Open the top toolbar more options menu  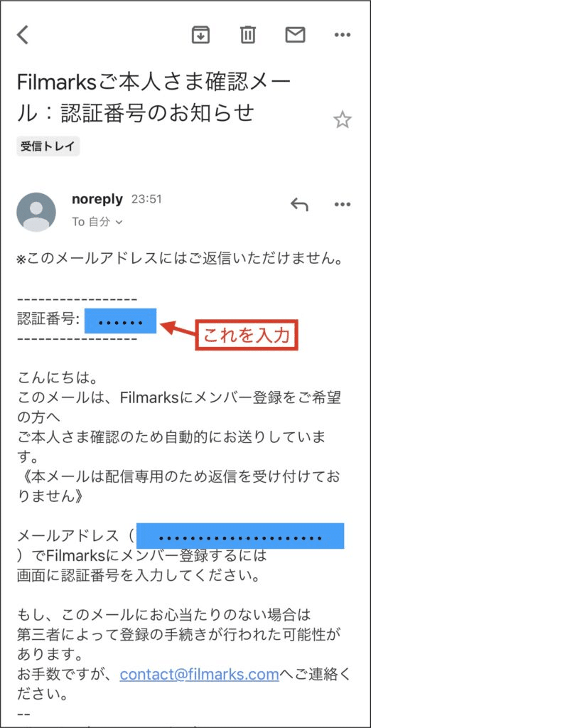343,35
